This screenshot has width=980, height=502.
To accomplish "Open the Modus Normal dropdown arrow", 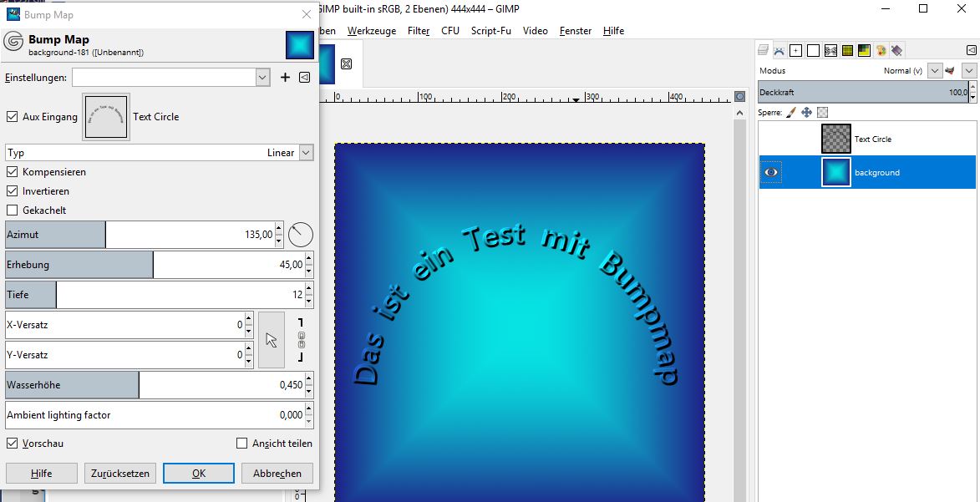I will [x=934, y=71].
